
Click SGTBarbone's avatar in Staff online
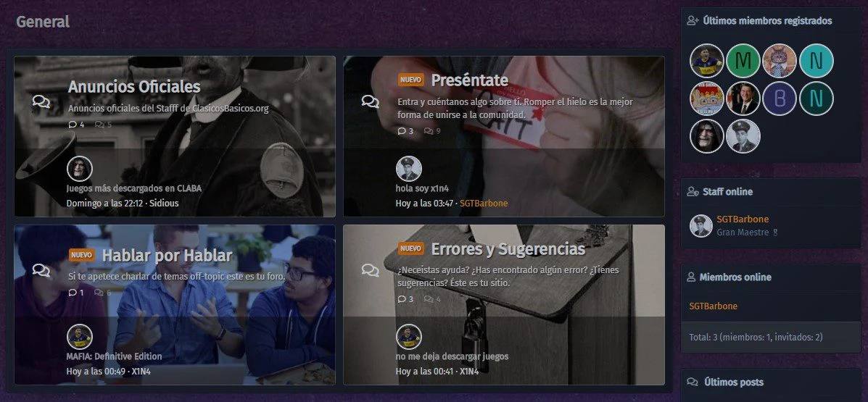pyautogui.click(x=700, y=226)
